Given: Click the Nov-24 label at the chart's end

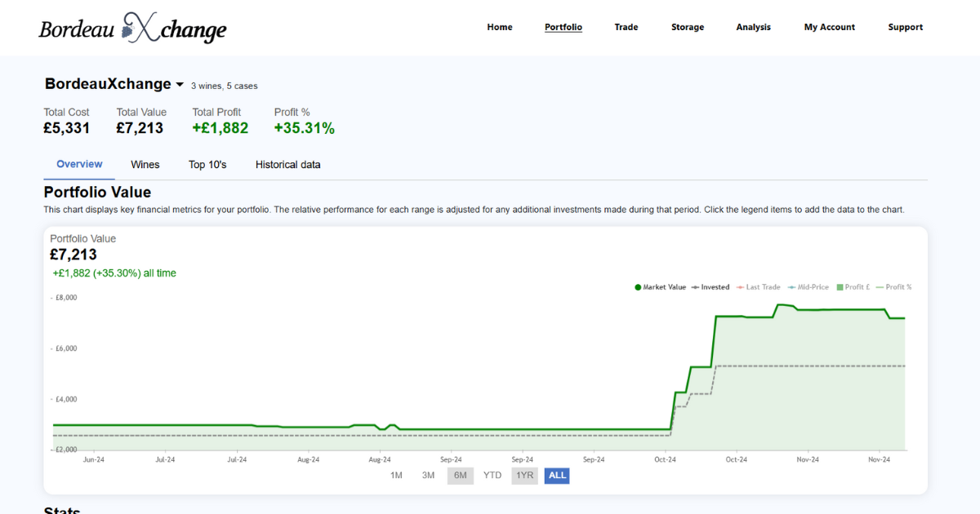Looking at the screenshot, I should 880,459.
